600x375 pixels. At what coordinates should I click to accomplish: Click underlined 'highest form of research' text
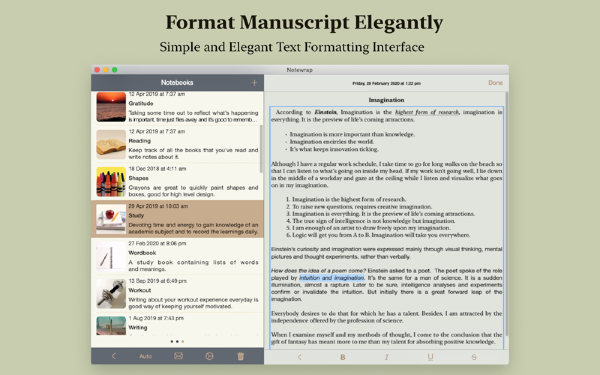pyautogui.click(x=427, y=112)
